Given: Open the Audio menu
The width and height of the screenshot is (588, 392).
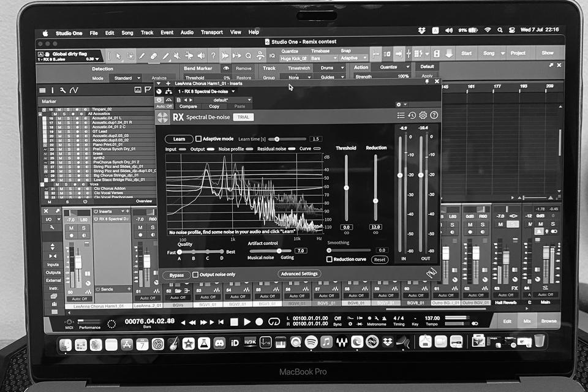Looking at the screenshot, I should click(x=187, y=32).
